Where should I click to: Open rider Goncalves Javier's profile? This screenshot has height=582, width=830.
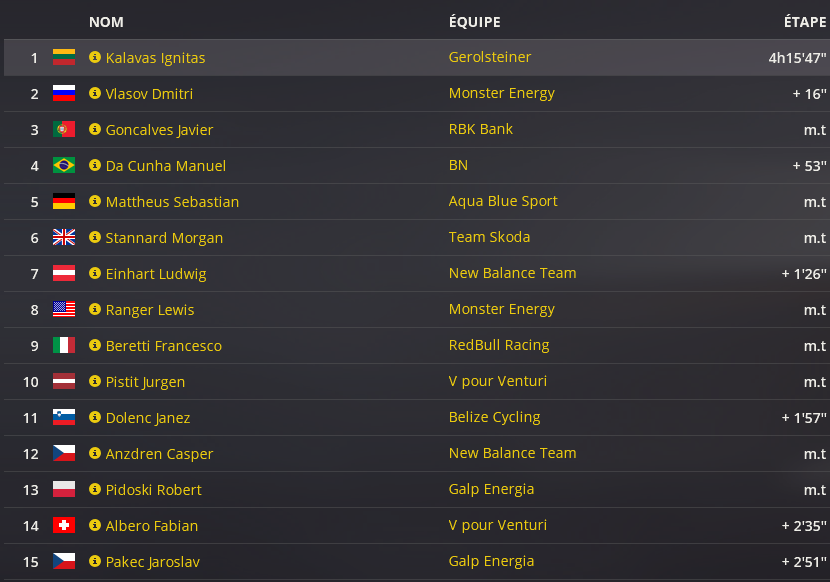pos(159,130)
